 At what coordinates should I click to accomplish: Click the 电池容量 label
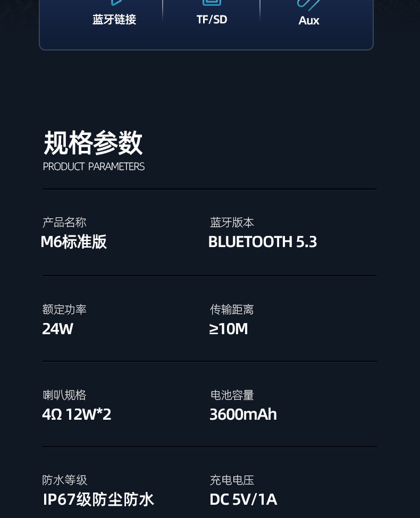click(x=232, y=395)
